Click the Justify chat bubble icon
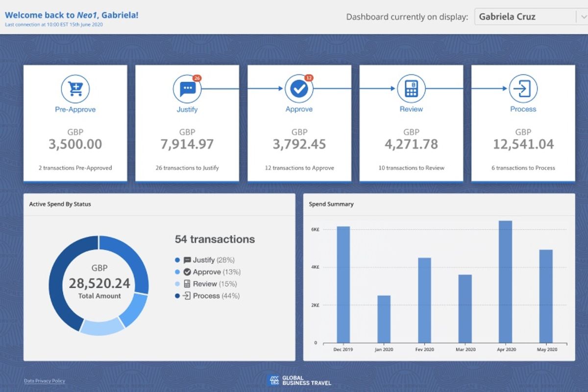This screenshot has height=392, width=588. coord(187,88)
